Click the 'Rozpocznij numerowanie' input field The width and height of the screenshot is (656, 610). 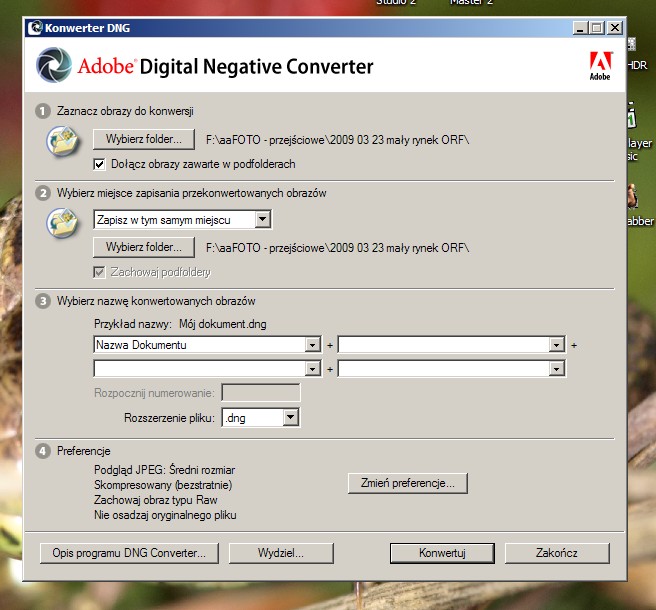click(261, 393)
